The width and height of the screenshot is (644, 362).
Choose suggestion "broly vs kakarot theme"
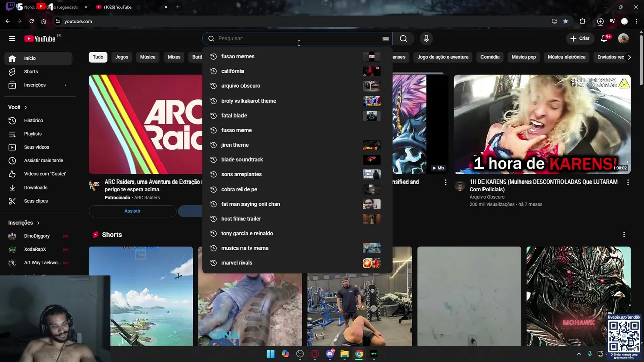(297, 101)
